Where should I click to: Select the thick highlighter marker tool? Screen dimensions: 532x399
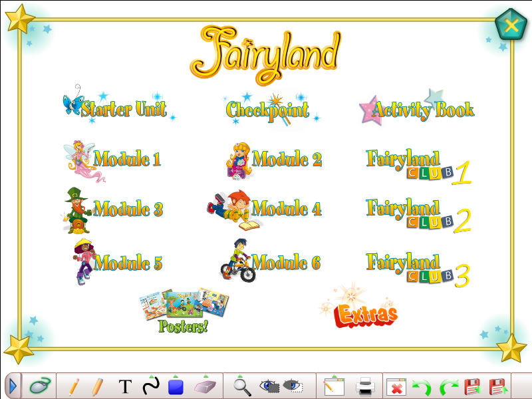click(97, 386)
